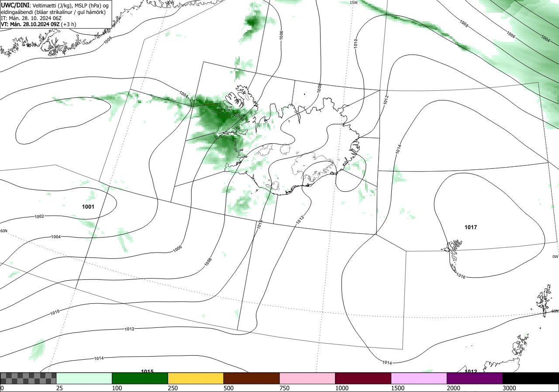Select the yellow 250–500 legend swatch
559x392 pixels.
[196, 378]
